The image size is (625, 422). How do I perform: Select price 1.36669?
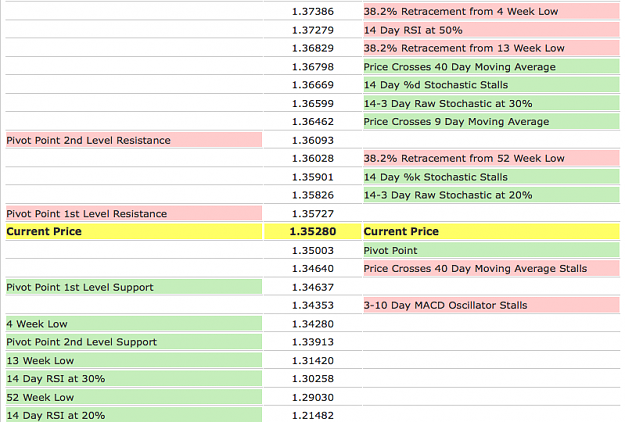tap(312, 85)
